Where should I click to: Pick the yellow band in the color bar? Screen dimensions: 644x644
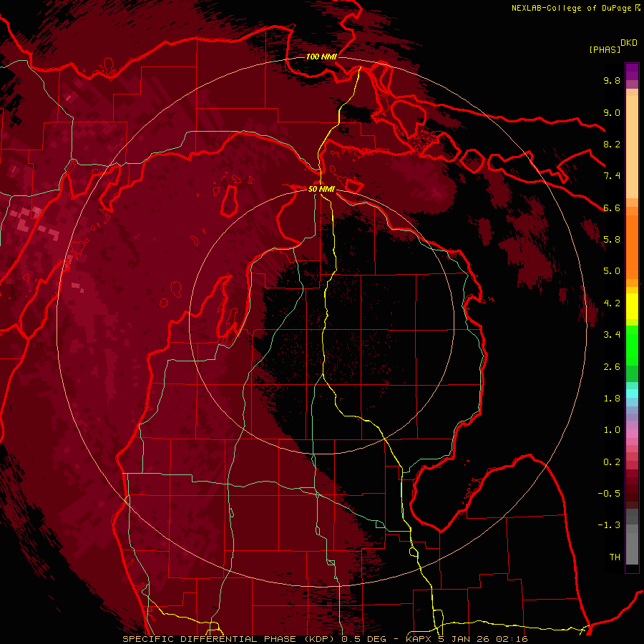pos(632,306)
